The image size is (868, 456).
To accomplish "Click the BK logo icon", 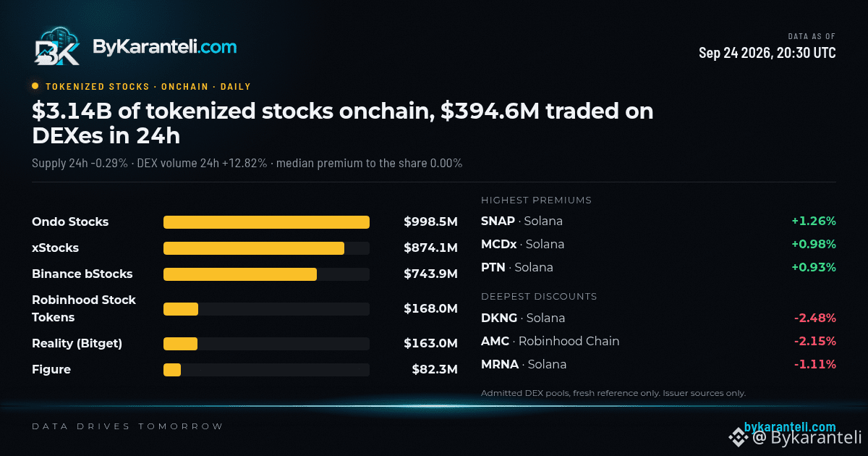I will point(57,46).
